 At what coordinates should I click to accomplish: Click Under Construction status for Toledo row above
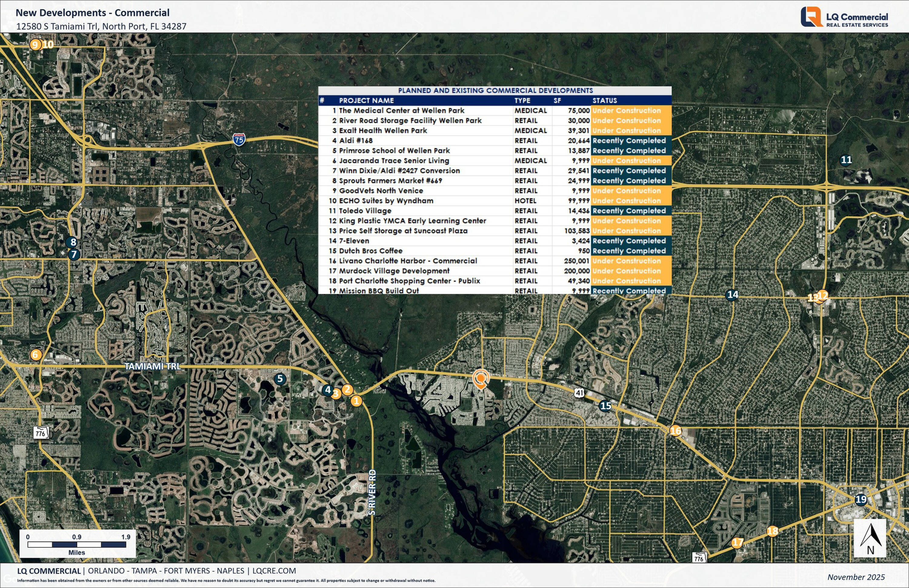click(x=626, y=201)
